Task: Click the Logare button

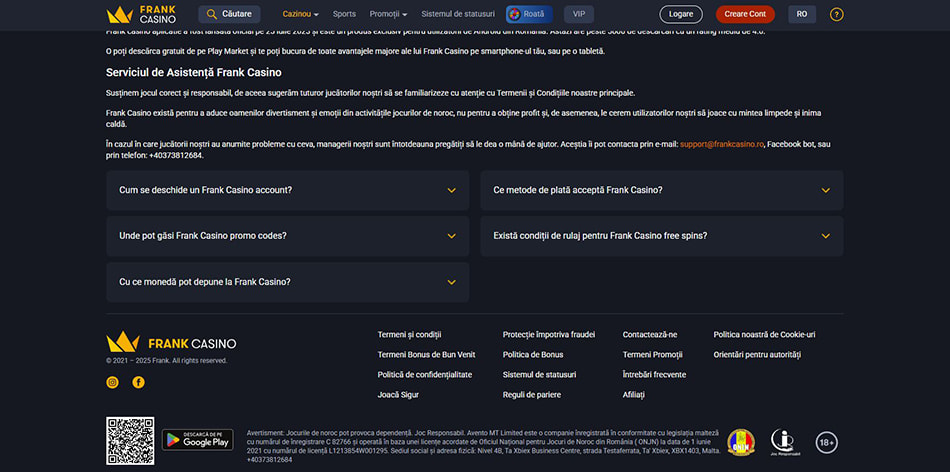Action: 681,14
